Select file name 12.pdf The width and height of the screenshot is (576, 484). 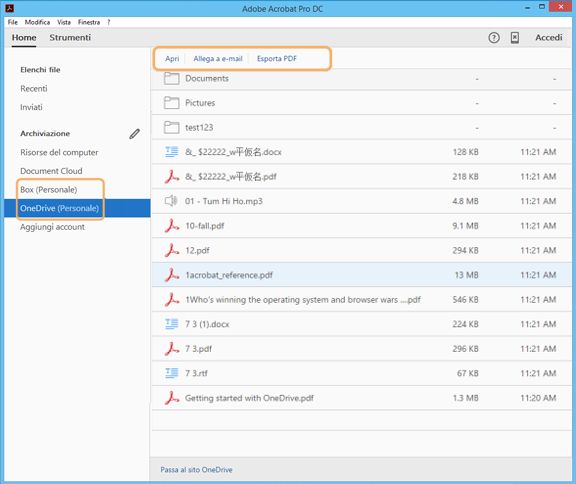[x=197, y=250]
